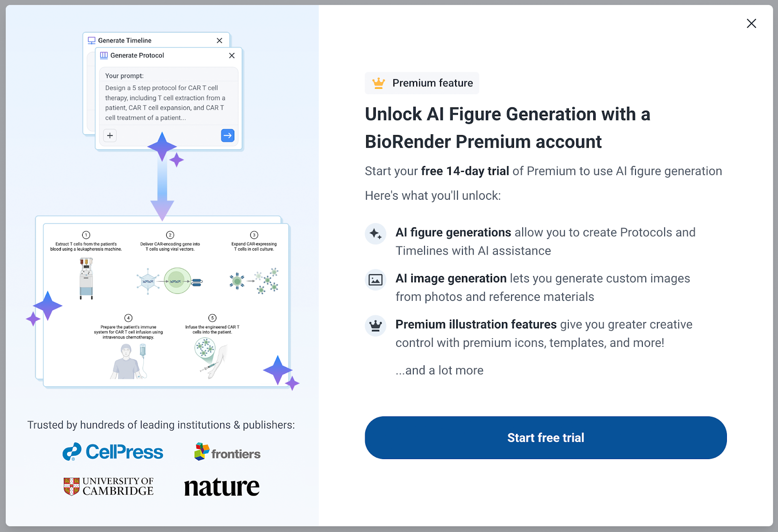Click the Start free trial button
The height and width of the screenshot is (532, 778).
[x=546, y=438]
